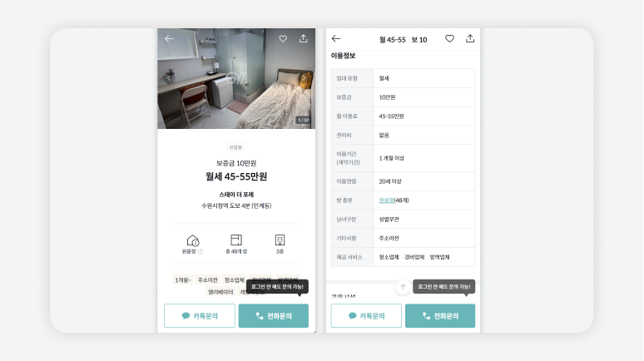Open the 원룸형 link in 방 종류 row

pos(386,200)
